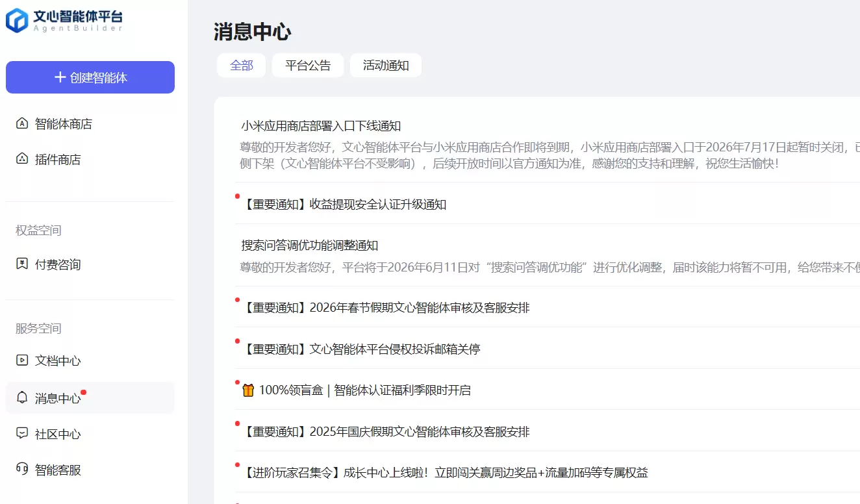Switch to the 平台公告 tab
Viewport: 860px width, 504px height.
(308, 65)
